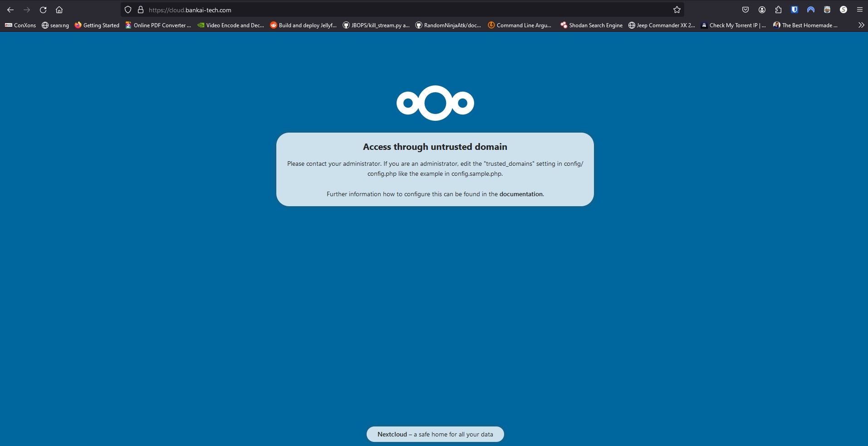Follow the documentation link in the error box
The height and width of the screenshot is (446, 868).
click(x=521, y=194)
